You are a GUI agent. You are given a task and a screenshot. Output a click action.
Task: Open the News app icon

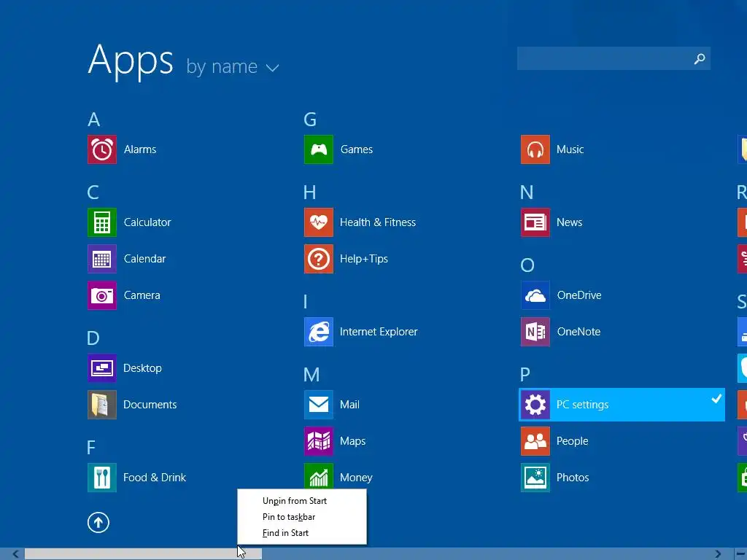[x=535, y=222]
